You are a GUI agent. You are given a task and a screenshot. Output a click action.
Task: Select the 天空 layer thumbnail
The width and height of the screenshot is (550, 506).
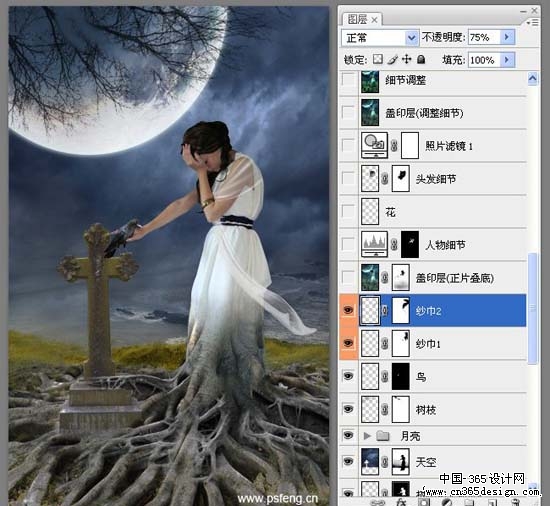(370, 461)
